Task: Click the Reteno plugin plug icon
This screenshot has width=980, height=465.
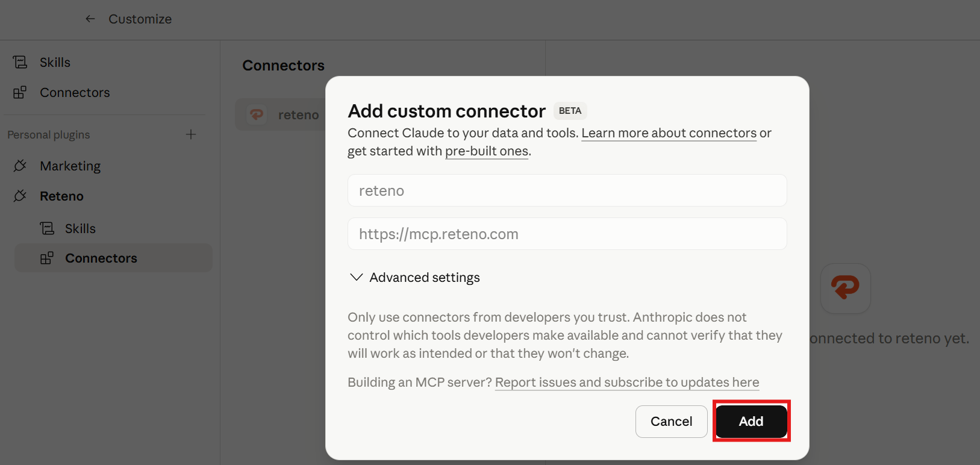Action: tap(20, 196)
